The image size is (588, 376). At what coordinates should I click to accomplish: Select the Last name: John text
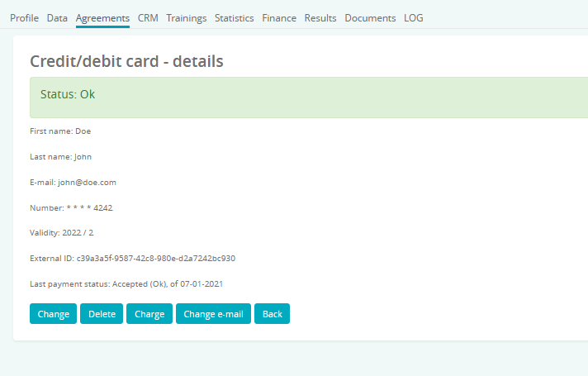point(61,157)
